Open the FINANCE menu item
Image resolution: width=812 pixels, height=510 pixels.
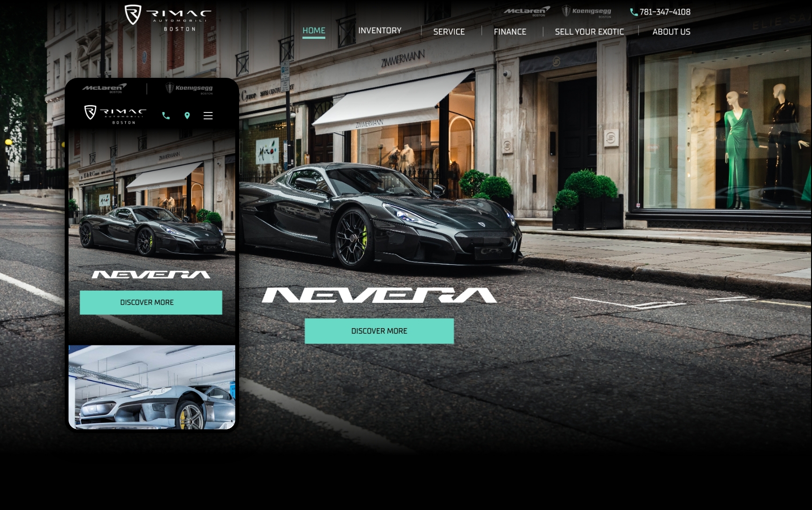click(x=510, y=32)
